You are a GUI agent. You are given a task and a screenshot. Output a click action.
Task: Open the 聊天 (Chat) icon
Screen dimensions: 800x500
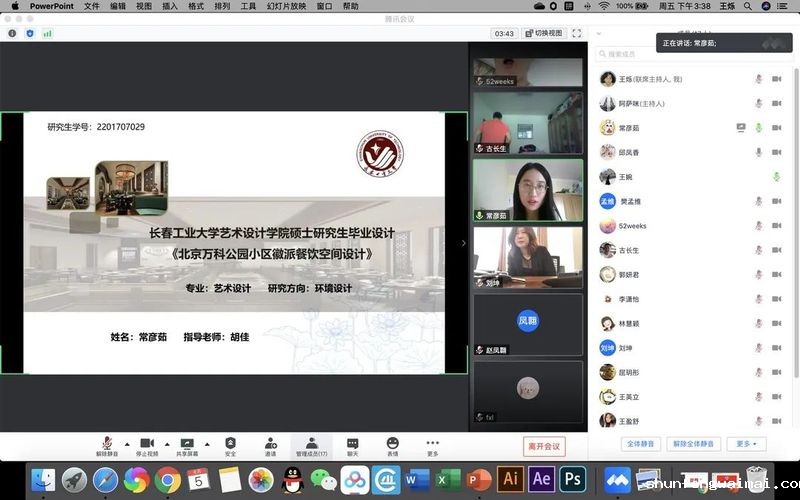tap(352, 443)
